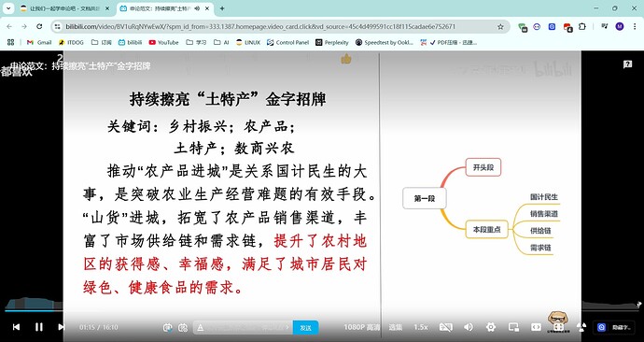Skip to the previous video

16,327
